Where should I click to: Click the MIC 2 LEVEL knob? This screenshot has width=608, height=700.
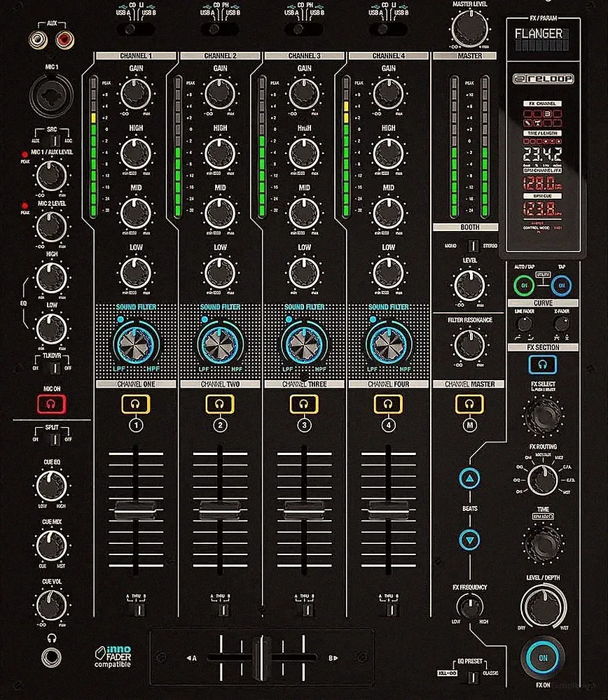tap(51, 226)
